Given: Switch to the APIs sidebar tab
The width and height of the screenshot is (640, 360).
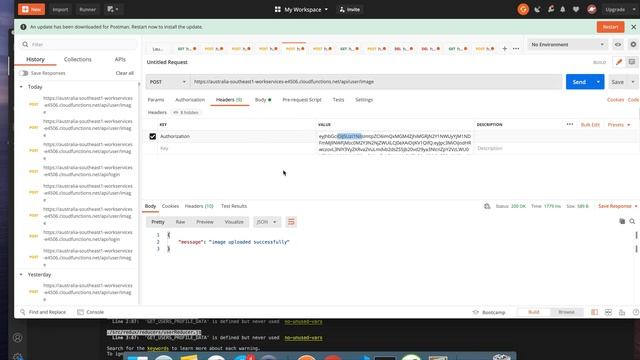Looking at the screenshot, I should (x=120, y=59).
